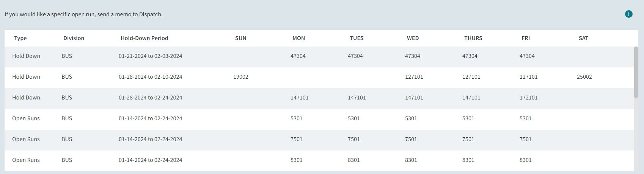
Task: Select Thursday open run 5301
Action: (x=468, y=118)
